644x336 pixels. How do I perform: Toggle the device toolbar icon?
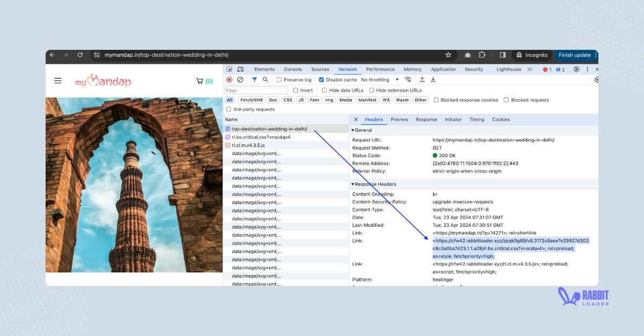pos(241,69)
